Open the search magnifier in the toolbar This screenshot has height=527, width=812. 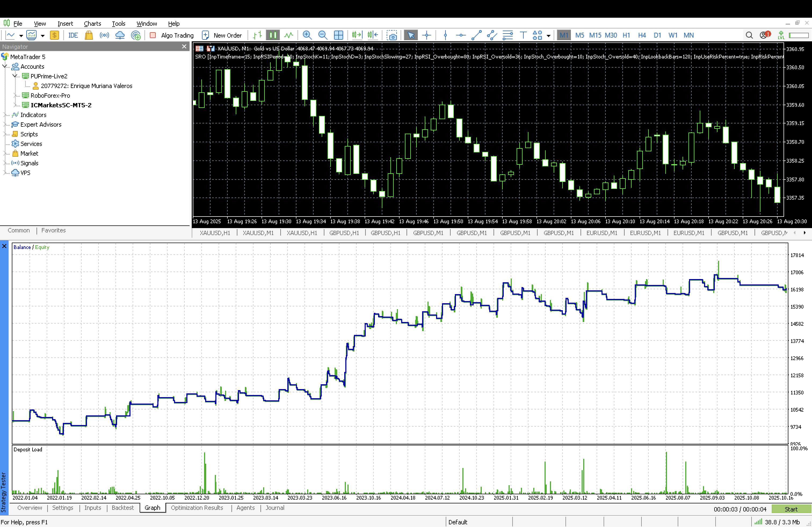(749, 35)
